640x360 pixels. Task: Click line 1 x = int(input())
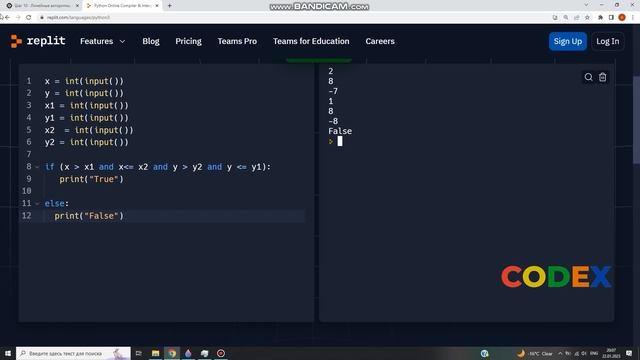[x=84, y=81]
